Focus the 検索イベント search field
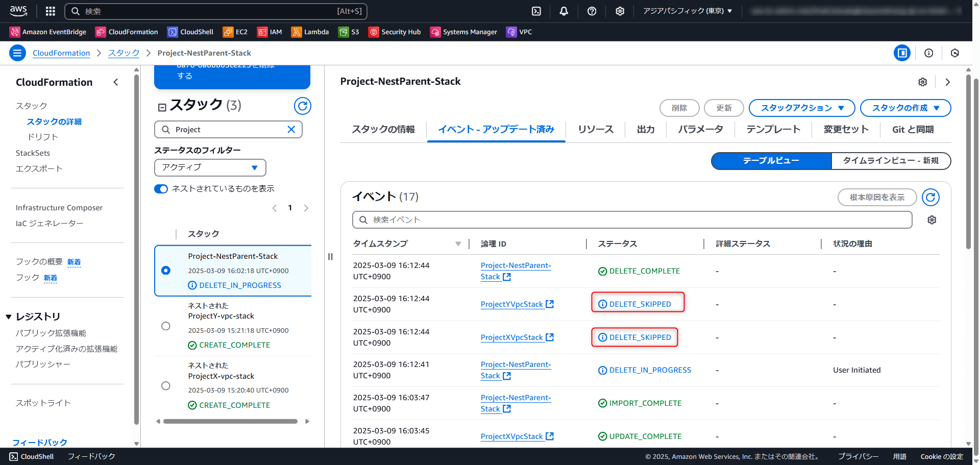The image size is (980, 465). pos(632,219)
